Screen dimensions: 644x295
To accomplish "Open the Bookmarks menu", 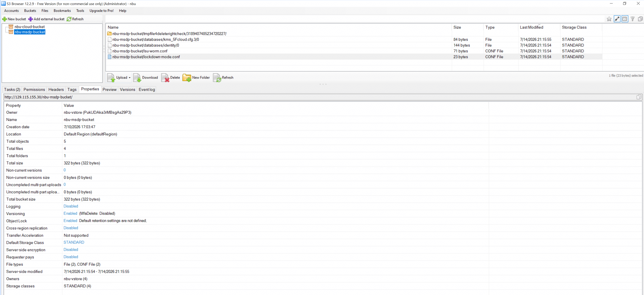I will (x=62, y=10).
